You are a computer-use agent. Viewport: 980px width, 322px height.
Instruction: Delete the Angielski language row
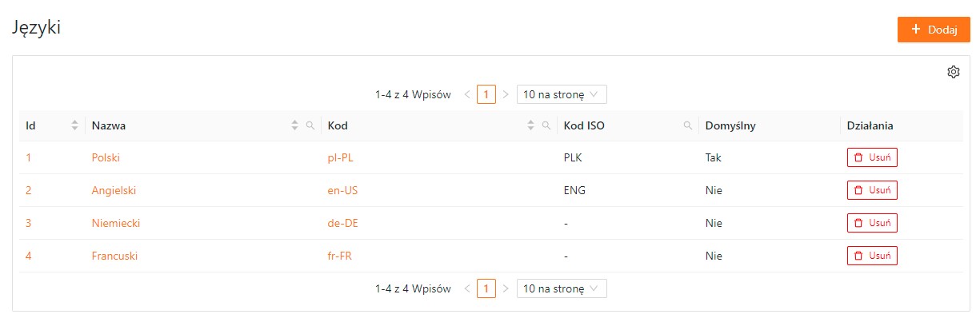872,190
